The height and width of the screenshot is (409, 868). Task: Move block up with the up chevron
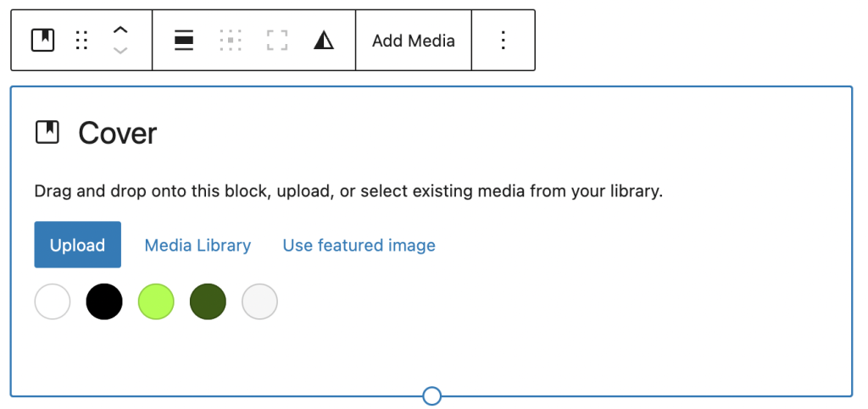click(x=120, y=30)
